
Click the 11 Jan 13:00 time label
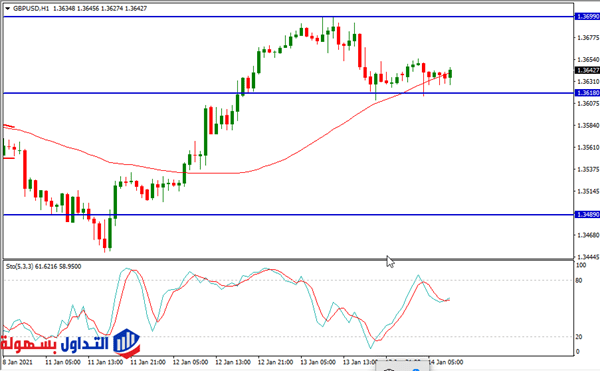click(x=105, y=362)
